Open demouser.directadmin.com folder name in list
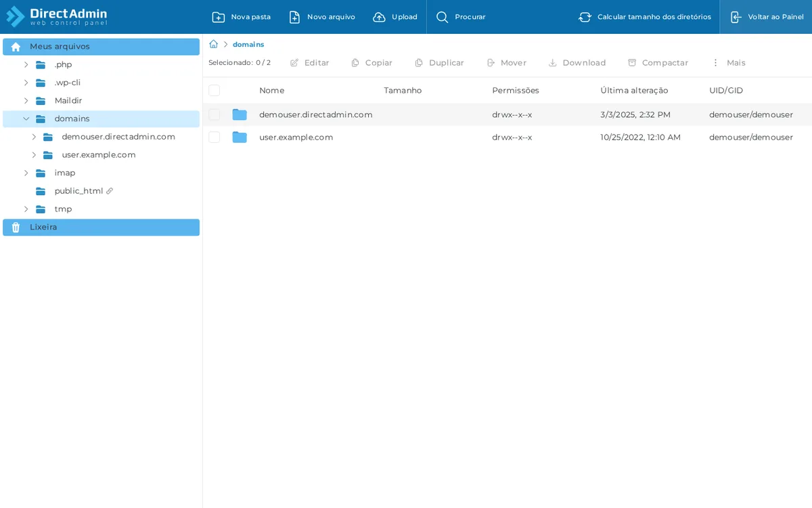This screenshot has width=812, height=508. [316, 114]
